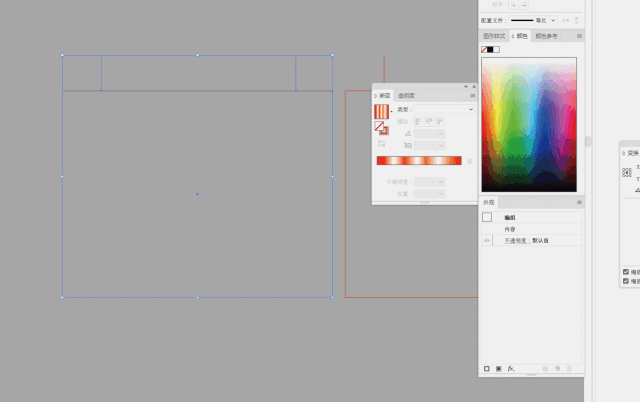The image size is (640, 402).
Task: Select the None swatch in Color panel
Action: point(484,49)
